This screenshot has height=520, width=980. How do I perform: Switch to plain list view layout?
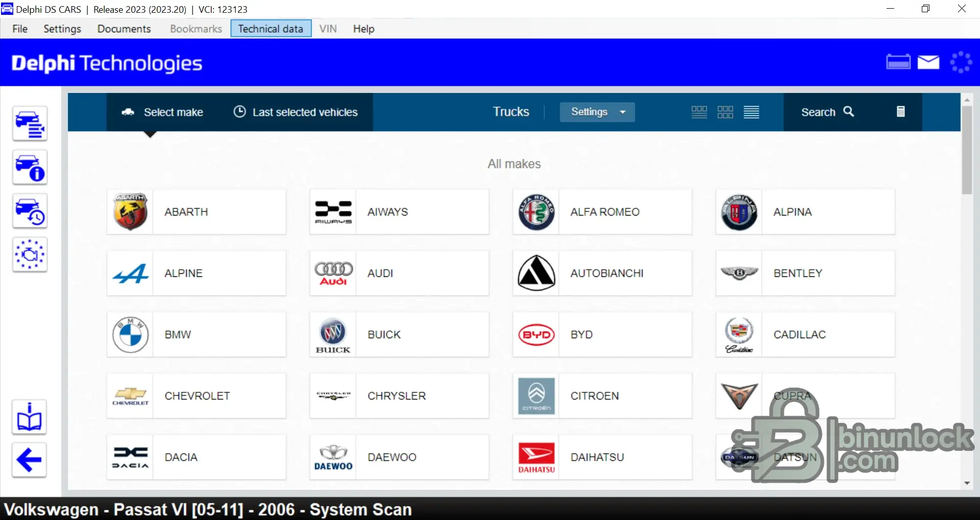click(x=751, y=112)
